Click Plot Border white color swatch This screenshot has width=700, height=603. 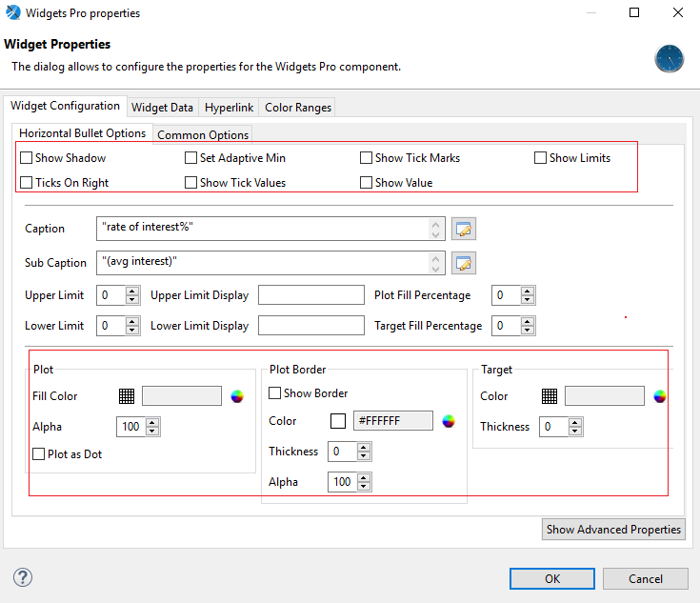338,421
